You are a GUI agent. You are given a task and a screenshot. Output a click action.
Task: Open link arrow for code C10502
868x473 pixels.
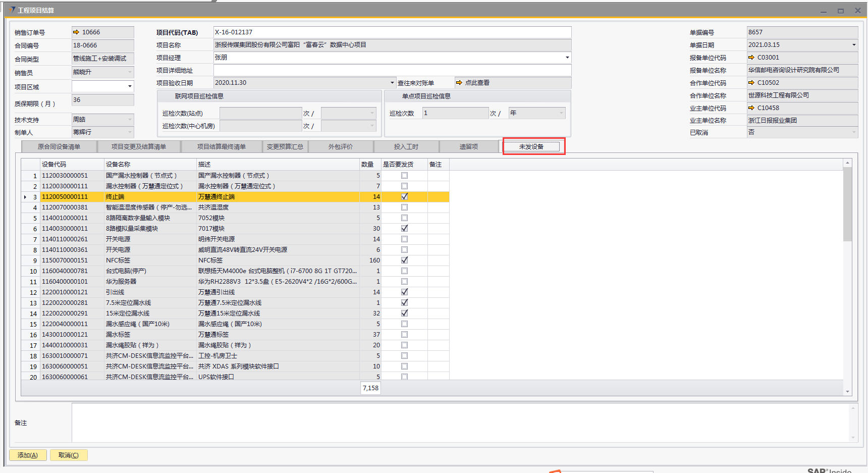(751, 83)
